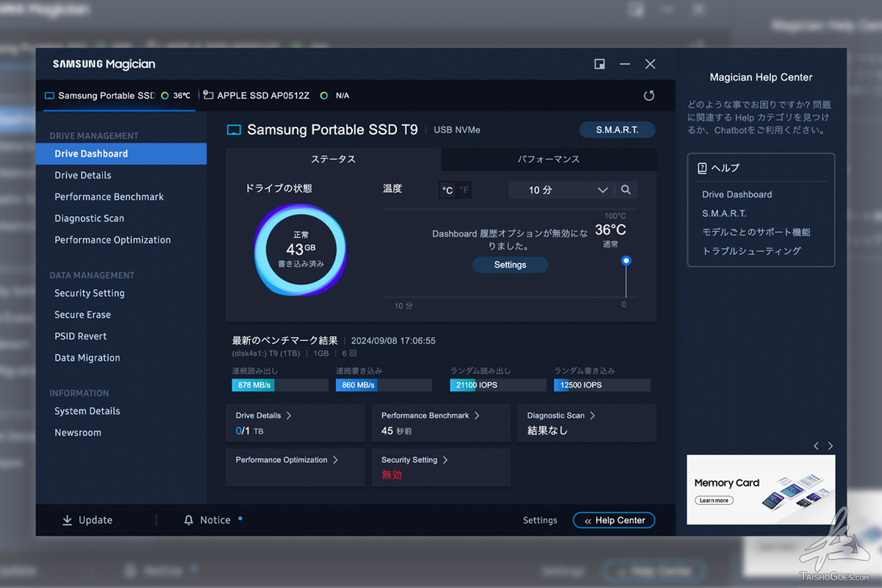Click the 無効 security status text
This screenshot has width=882, height=588.
392,475
